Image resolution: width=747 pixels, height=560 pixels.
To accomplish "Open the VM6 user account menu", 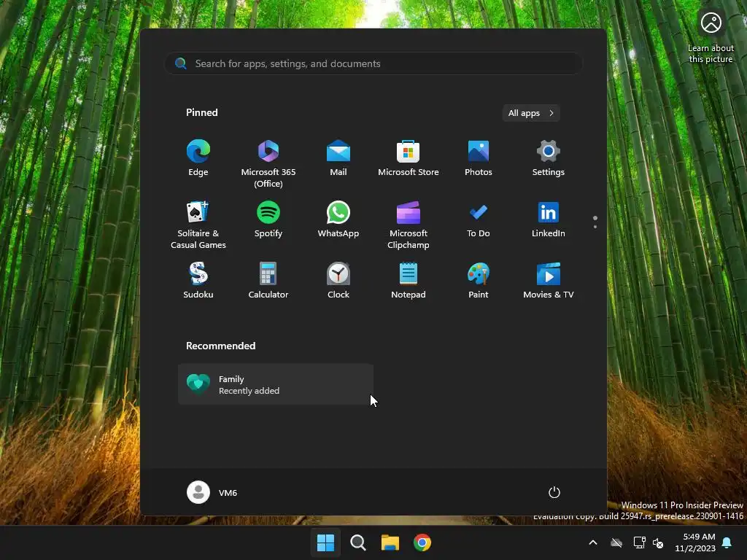I will coord(212,492).
